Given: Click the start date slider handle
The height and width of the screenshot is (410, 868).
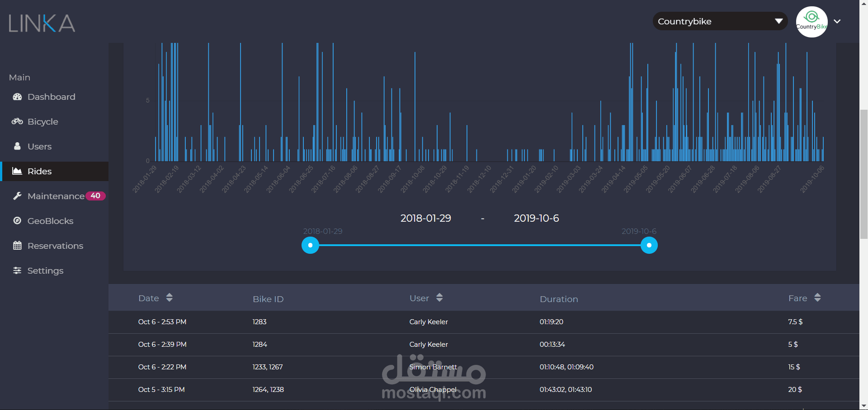Looking at the screenshot, I should click(x=310, y=245).
